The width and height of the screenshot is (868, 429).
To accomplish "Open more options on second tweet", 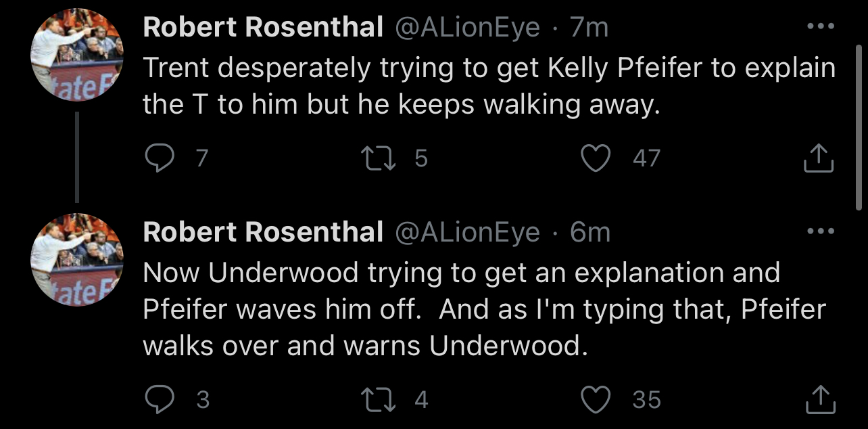I will click(821, 232).
